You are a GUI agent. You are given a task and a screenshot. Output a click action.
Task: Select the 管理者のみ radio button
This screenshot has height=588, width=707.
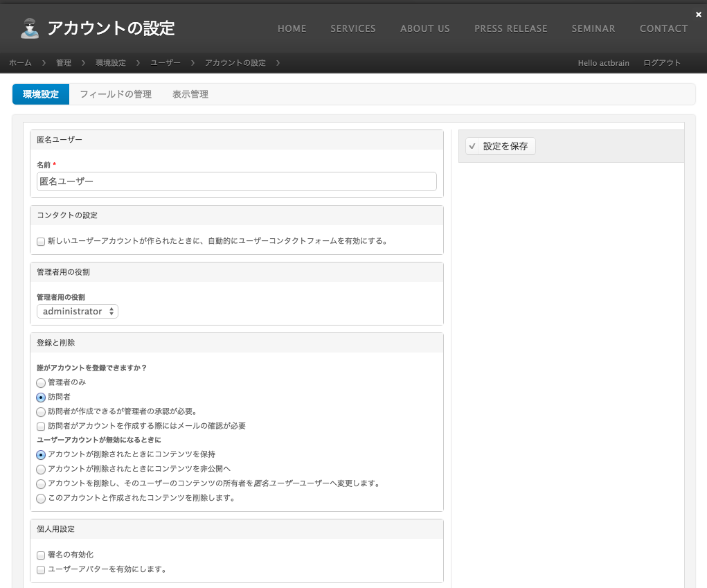click(x=40, y=382)
